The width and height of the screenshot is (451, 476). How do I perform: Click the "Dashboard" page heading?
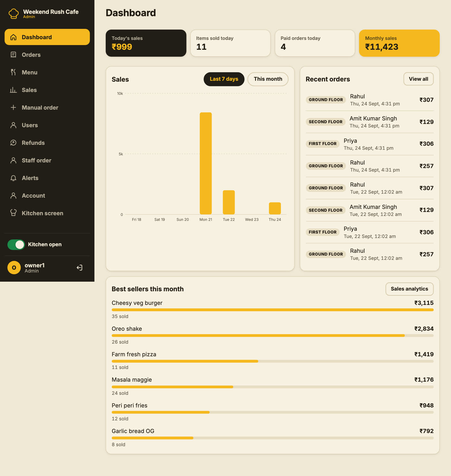tap(131, 13)
